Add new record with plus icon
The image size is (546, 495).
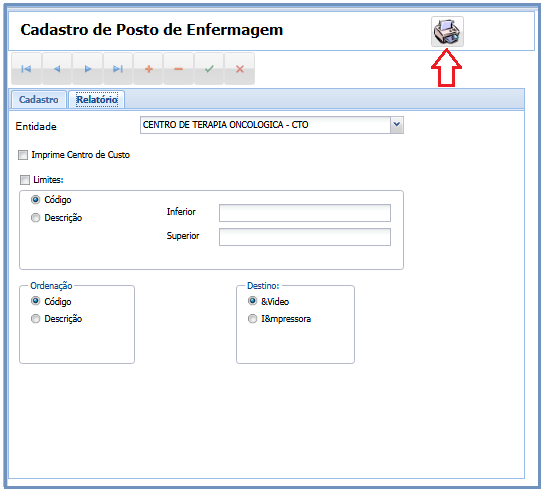pos(148,69)
